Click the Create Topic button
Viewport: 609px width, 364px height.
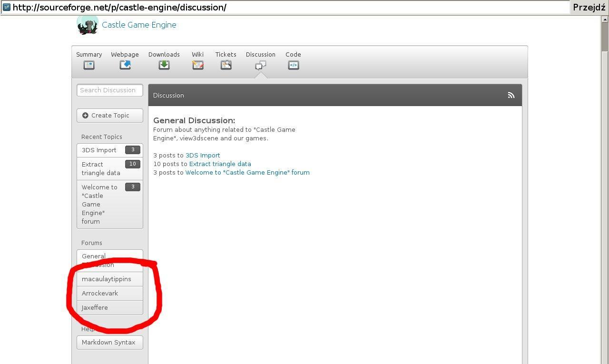click(110, 116)
